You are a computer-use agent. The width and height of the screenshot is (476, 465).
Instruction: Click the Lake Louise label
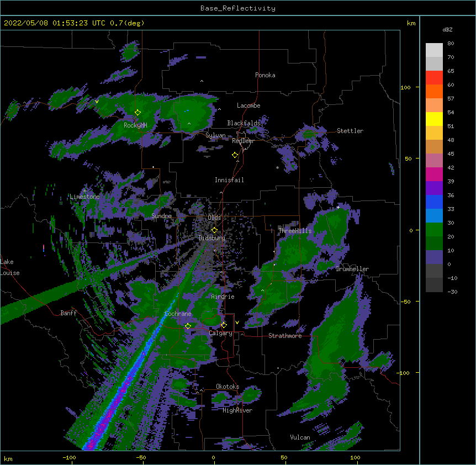[x=10, y=267]
